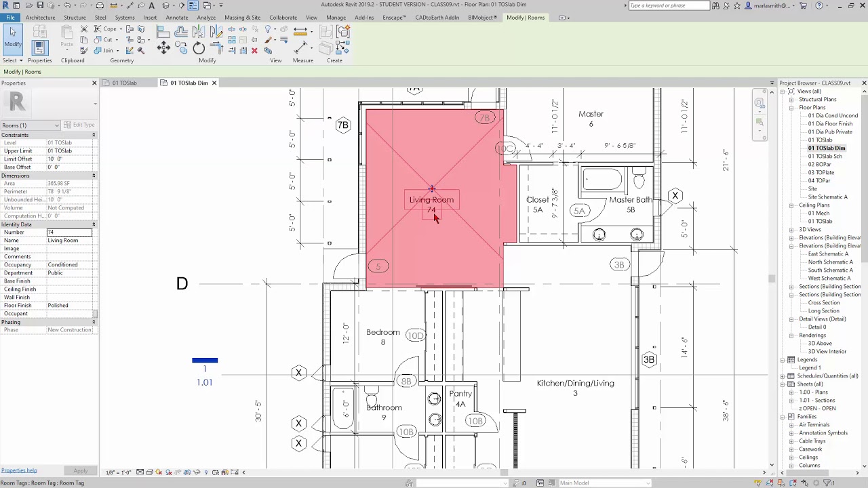Toggle Thin Lines in quick access toolbar
This screenshot has width=868, height=488.
[x=193, y=5]
